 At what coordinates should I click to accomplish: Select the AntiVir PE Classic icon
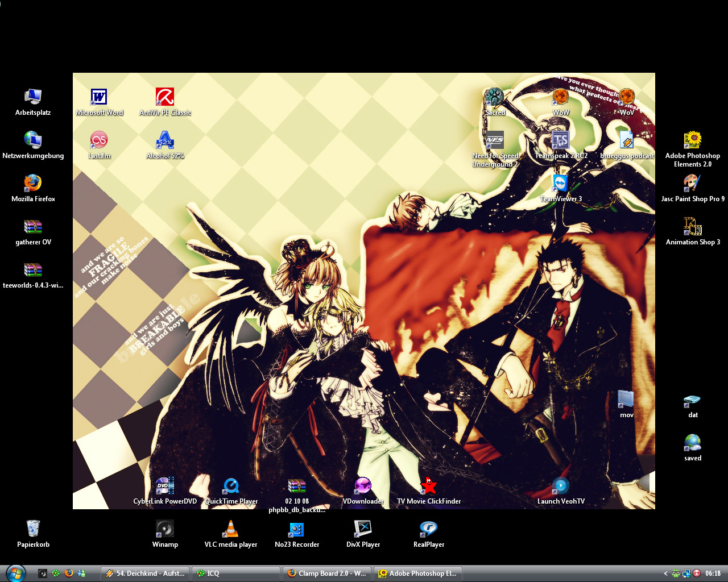pos(165,97)
